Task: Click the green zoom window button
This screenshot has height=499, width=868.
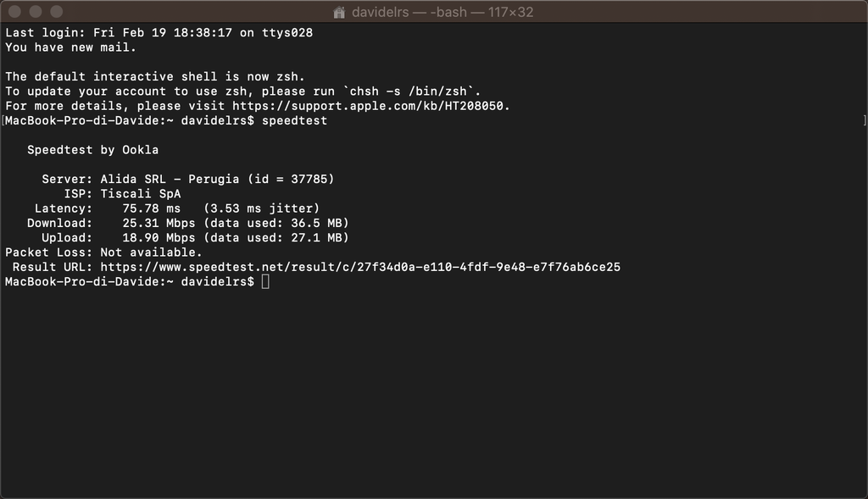Action: [x=57, y=11]
